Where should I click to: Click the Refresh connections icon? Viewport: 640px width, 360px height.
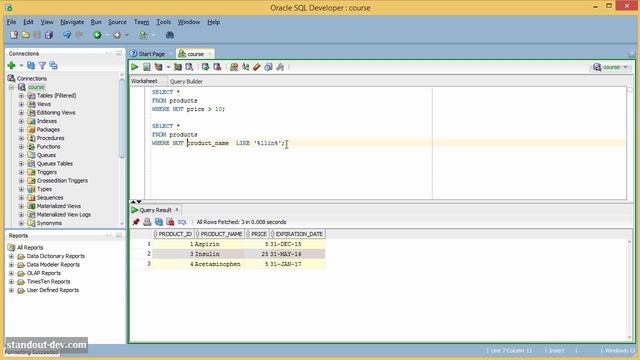coord(31,65)
